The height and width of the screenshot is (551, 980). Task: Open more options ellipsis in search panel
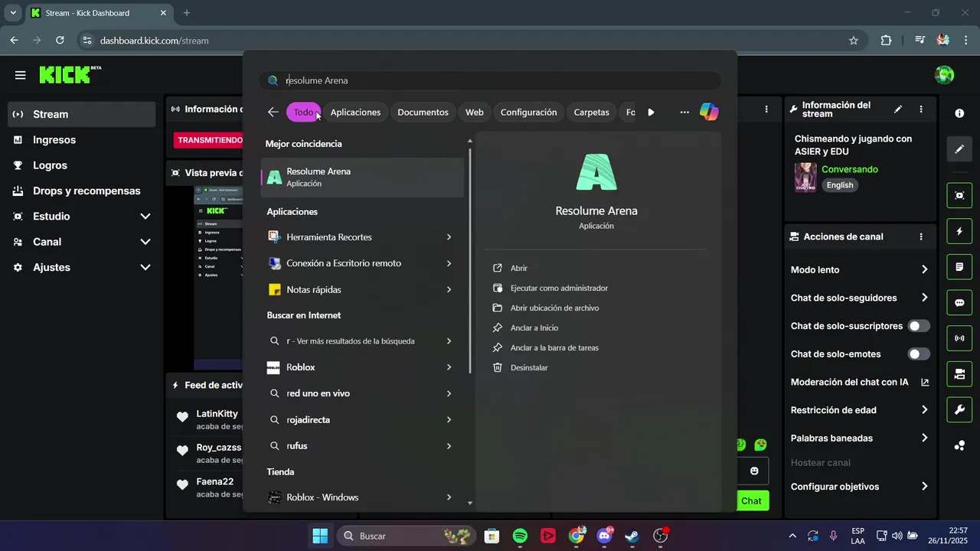[x=684, y=112]
